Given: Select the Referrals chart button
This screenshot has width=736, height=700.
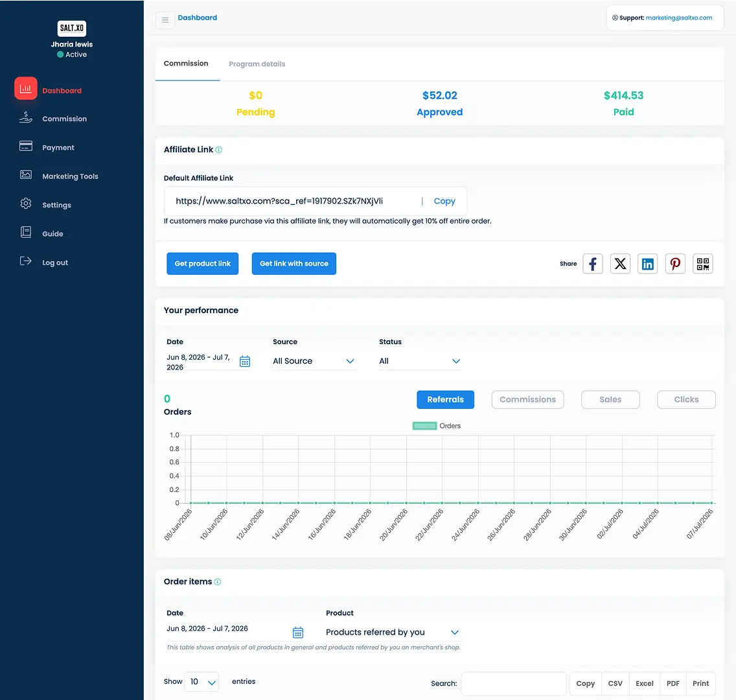Looking at the screenshot, I should [445, 399].
